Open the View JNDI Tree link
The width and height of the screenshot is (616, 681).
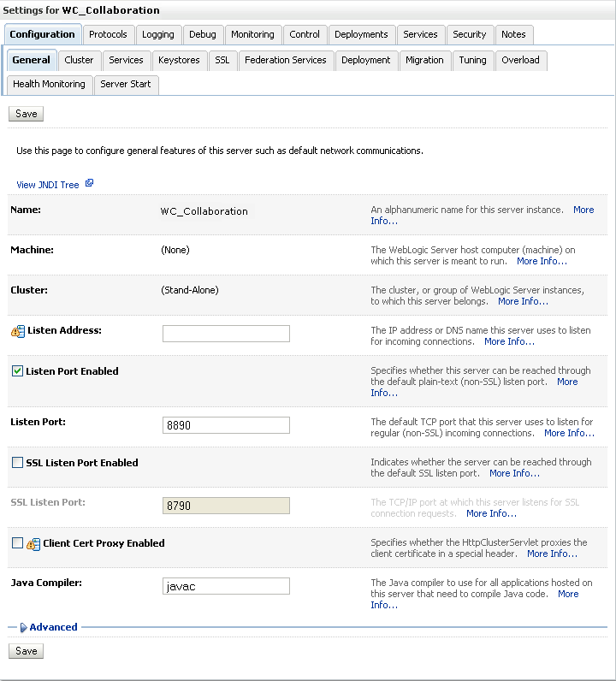[48, 185]
